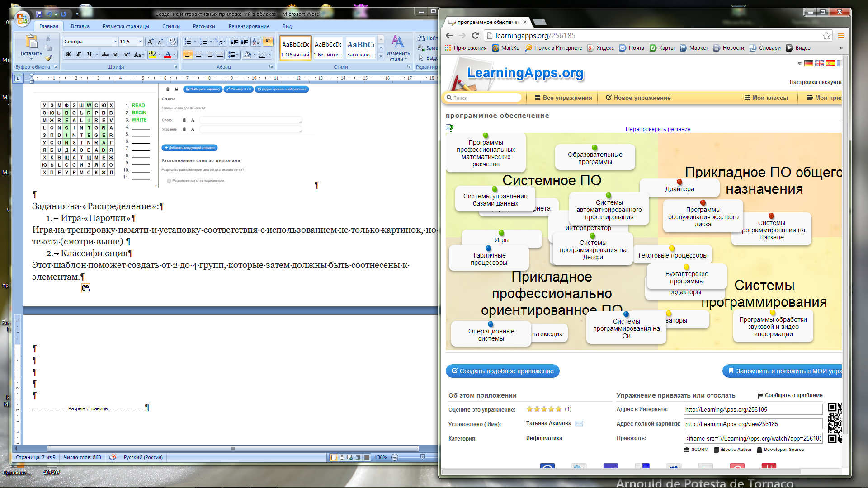The height and width of the screenshot is (488, 868).
Task: Toggle left text alignment in Word
Action: pyautogui.click(x=188, y=55)
